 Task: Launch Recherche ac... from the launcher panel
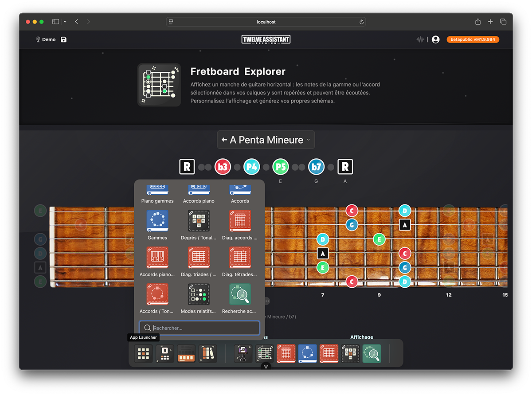coord(240,299)
